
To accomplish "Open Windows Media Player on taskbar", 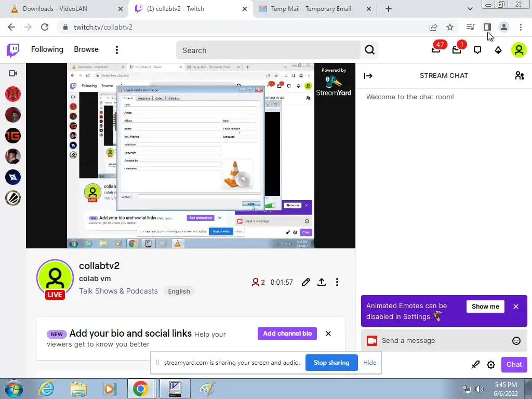I will point(110,389).
